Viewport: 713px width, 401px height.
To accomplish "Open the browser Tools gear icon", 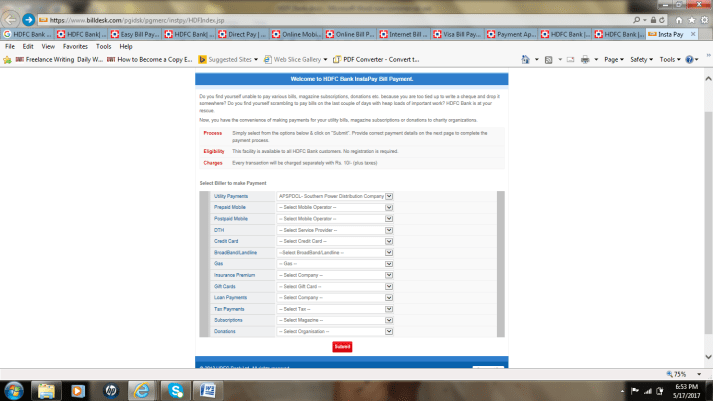I will click(x=704, y=20).
